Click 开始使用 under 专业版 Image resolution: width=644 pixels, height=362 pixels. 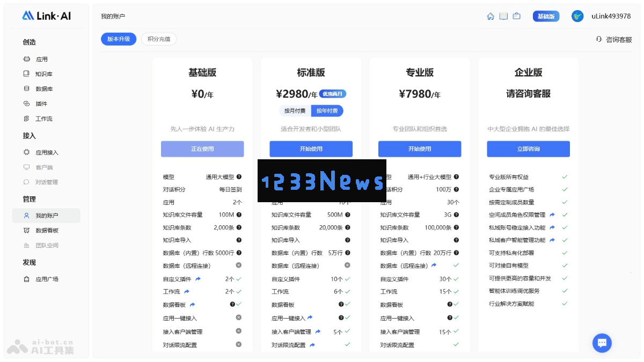click(420, 149)
